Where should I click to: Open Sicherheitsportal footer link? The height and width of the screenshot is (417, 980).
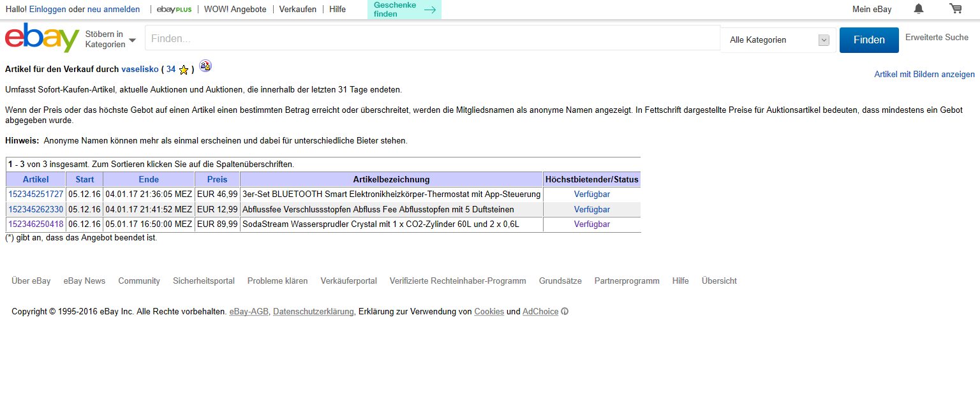tap(204, 281)
